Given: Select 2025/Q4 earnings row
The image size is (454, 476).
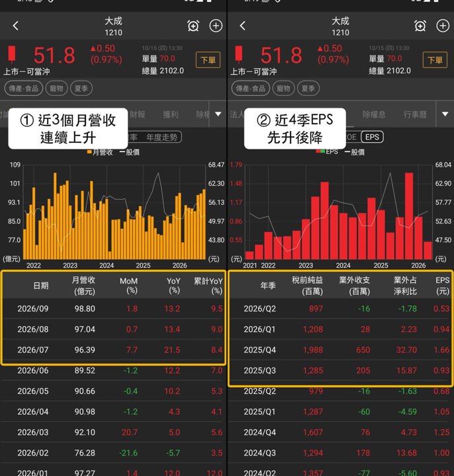Looking at the screenshot, I should click(340, 350).
